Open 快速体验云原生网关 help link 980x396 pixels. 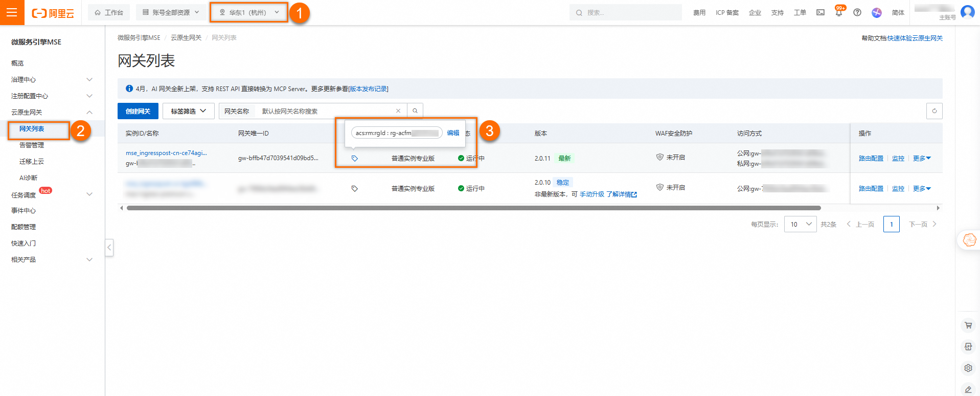click(915, 38)
